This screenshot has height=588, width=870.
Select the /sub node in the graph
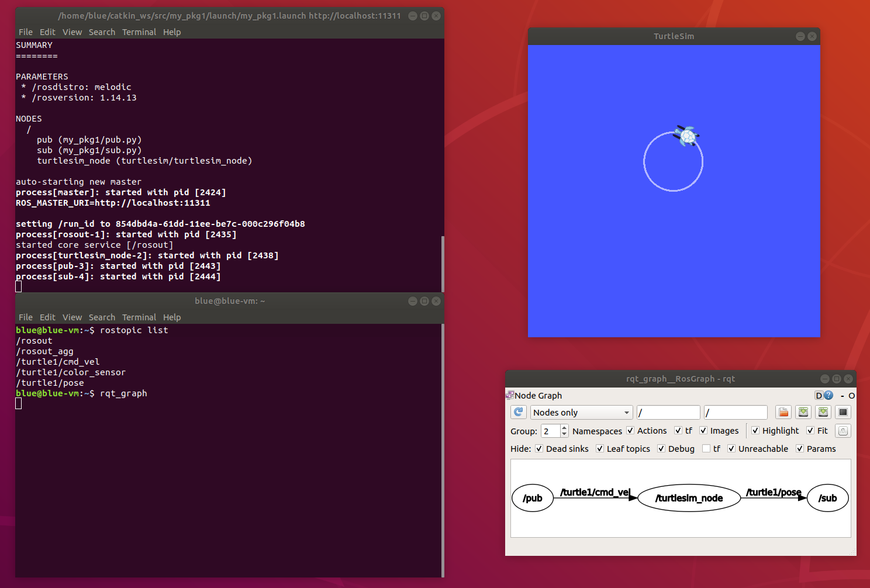click(x=828, y=498)
